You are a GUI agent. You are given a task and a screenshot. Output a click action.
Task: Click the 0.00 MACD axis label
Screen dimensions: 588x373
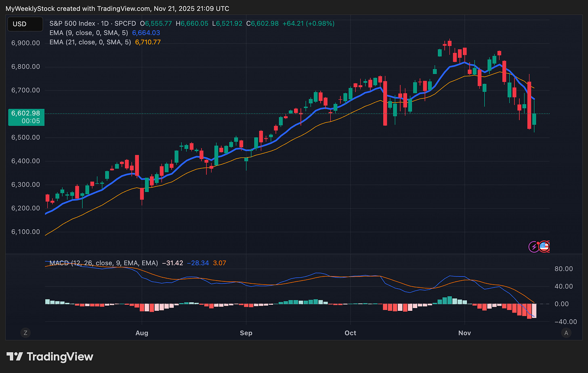562,304
